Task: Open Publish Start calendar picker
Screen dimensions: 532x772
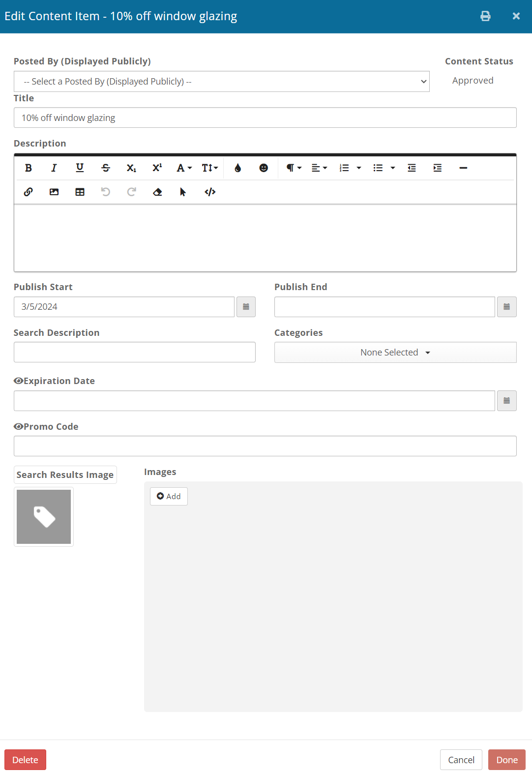Action: pos(246,307)
